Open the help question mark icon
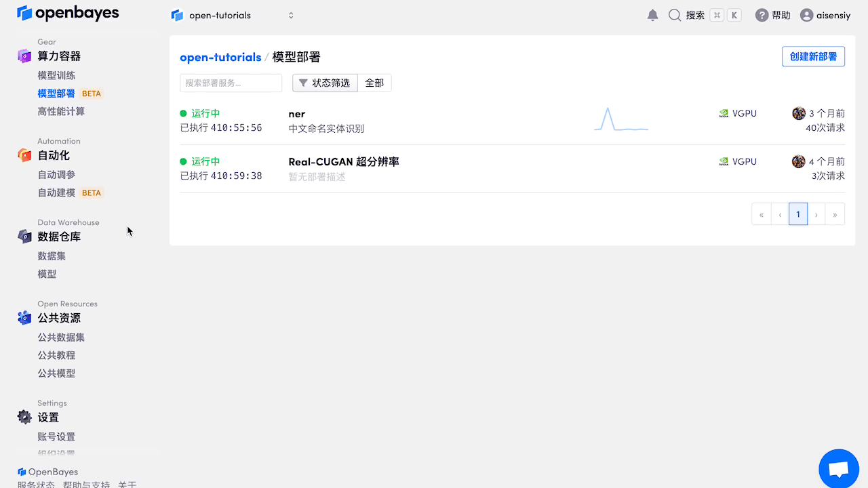The height and width of the screenshot is (488, 868). (x=762, y=15)
